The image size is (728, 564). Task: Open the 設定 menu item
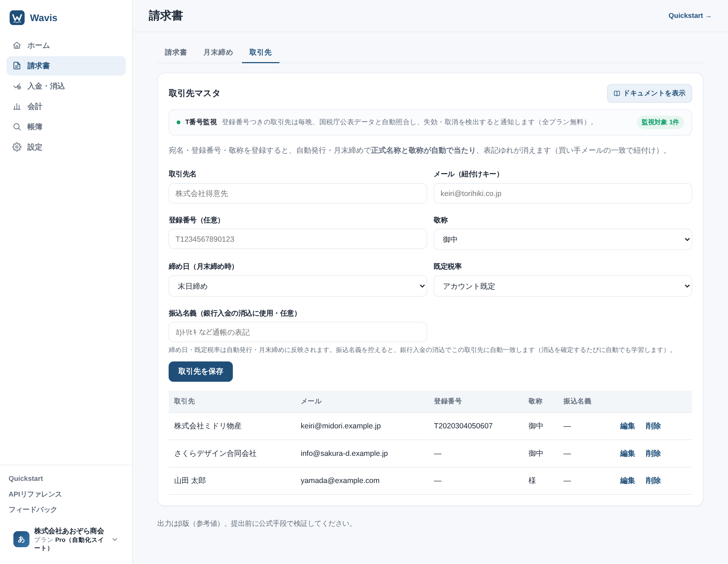pos(66,147)
